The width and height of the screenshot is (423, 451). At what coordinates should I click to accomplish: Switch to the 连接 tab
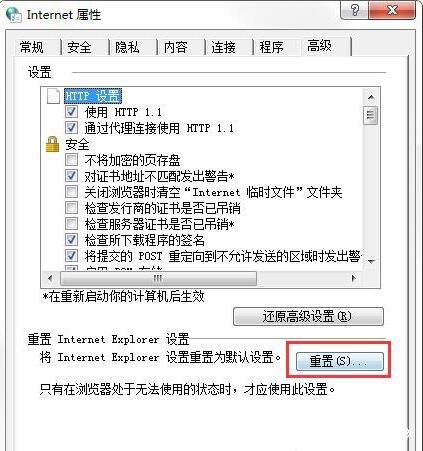[223, 47]
